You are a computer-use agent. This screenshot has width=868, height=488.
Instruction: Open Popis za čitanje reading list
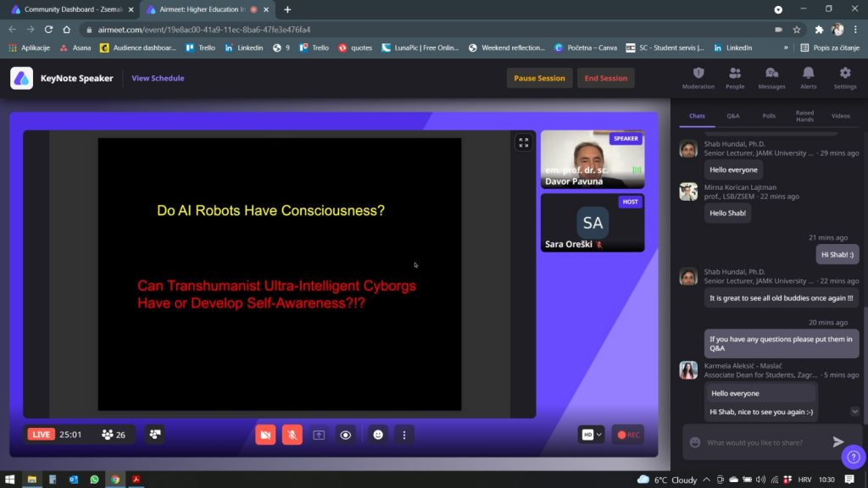(830, 47)
